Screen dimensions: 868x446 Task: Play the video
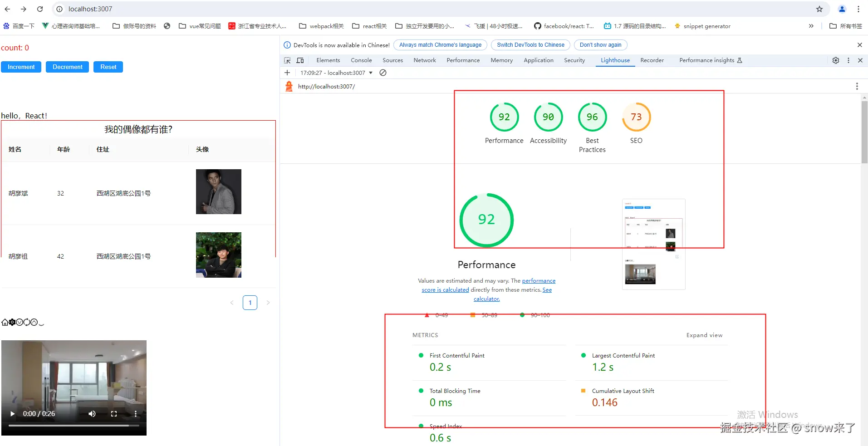(x=12, y=414)
